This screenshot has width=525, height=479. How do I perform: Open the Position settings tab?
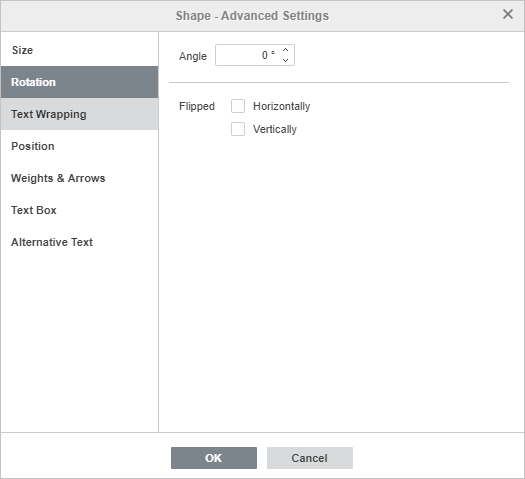click(x=79, y=146)
